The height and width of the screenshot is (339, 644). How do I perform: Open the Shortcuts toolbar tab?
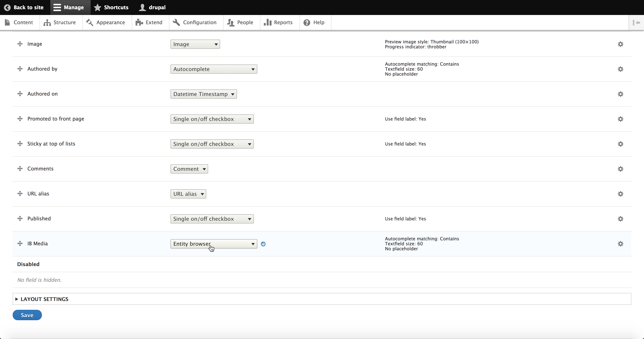[x=111, y=7]
